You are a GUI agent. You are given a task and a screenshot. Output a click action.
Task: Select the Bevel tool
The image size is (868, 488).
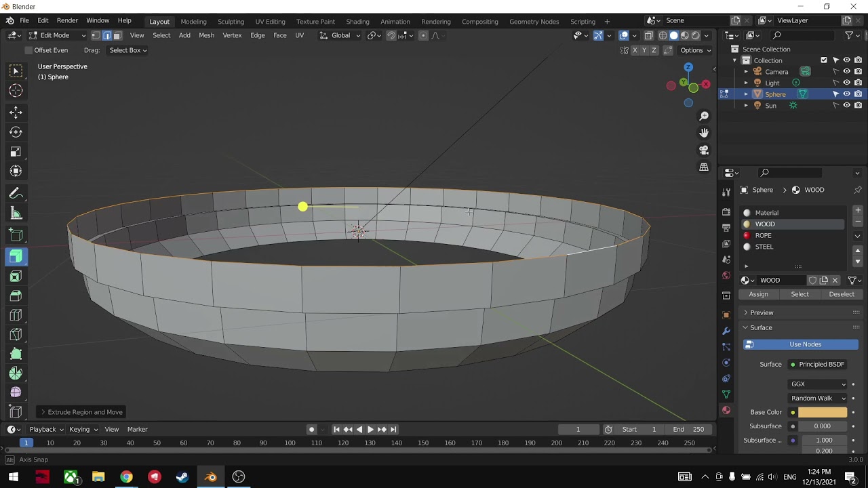(x=16, y=296)
